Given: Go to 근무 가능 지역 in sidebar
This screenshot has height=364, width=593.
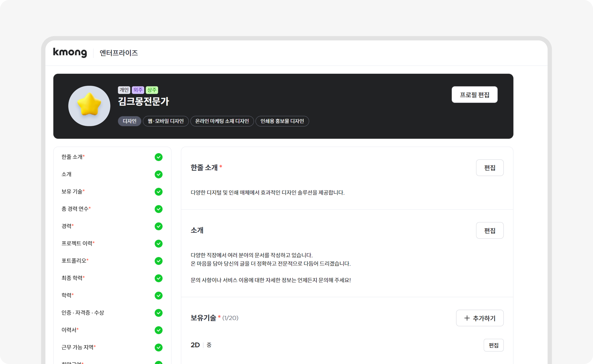Looking at the screenshot, I should [79, 348].
